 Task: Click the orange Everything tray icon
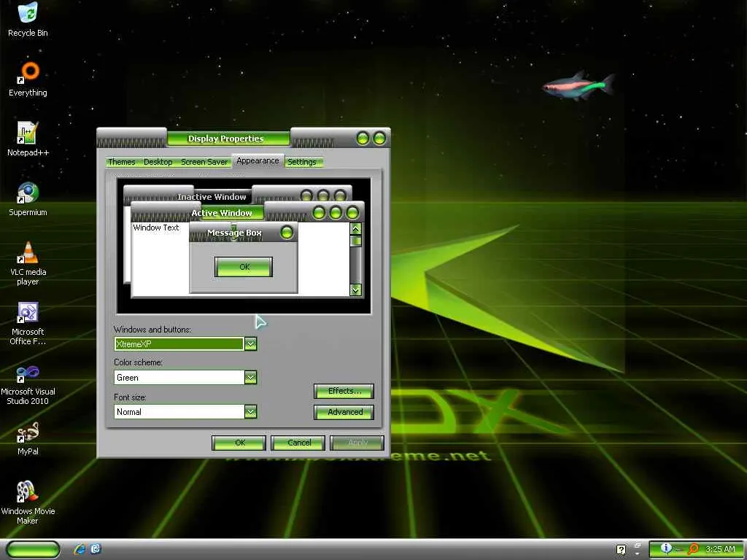tap(694, 549)
